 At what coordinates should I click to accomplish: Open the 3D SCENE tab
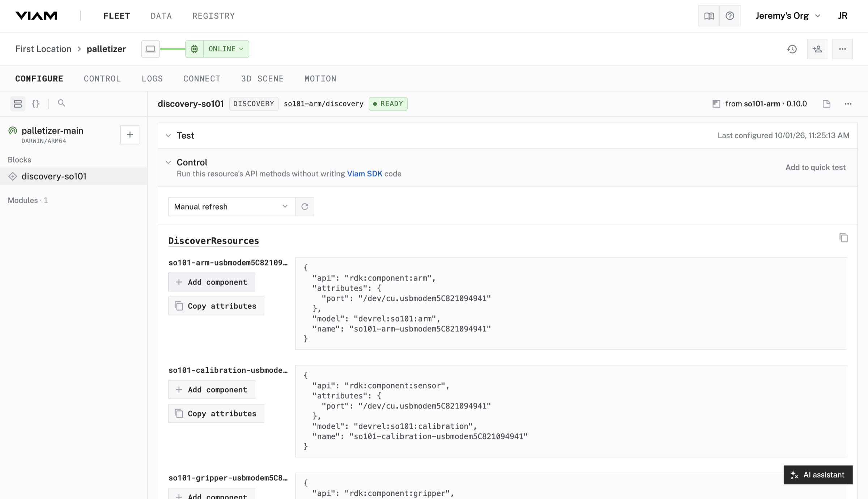[x=262, y=79]
